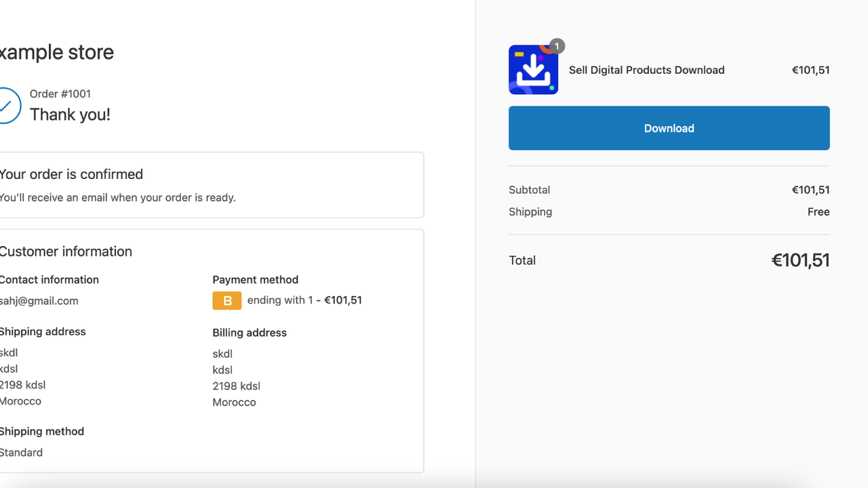Select the Subtotal amount €101,51
Screen dimensions: 868x488
click(x=811, y=190)
